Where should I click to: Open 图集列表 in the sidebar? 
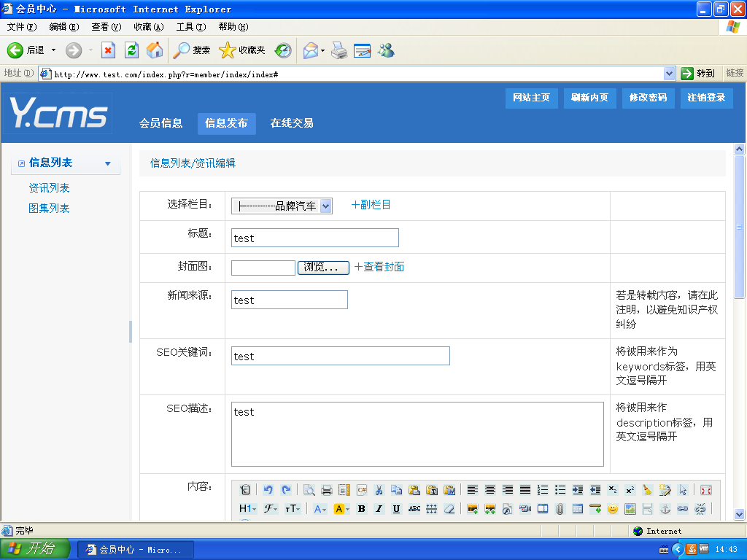49,209
